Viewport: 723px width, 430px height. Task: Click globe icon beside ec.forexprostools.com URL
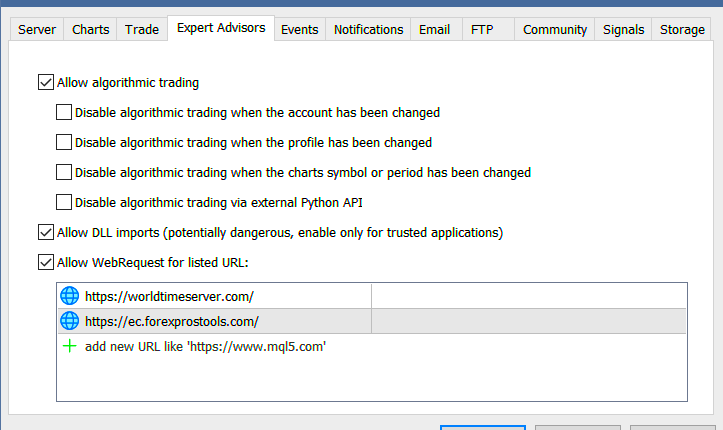point(69,321)
